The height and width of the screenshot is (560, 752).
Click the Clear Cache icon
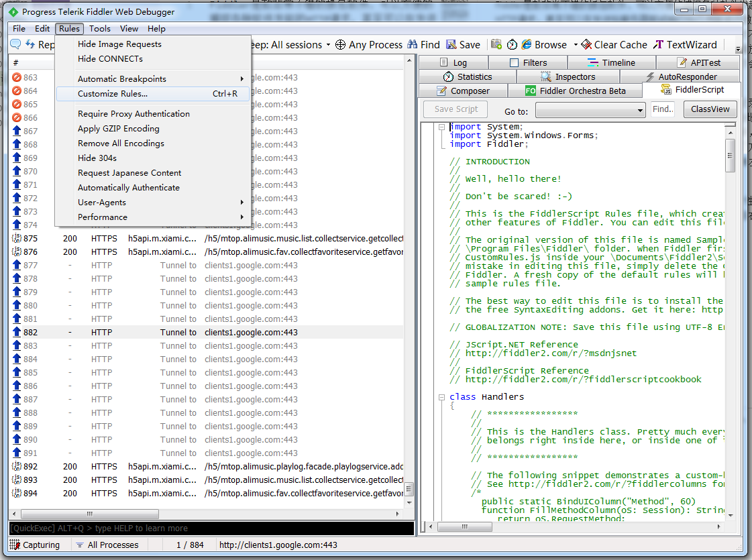[x=586, y=45]
